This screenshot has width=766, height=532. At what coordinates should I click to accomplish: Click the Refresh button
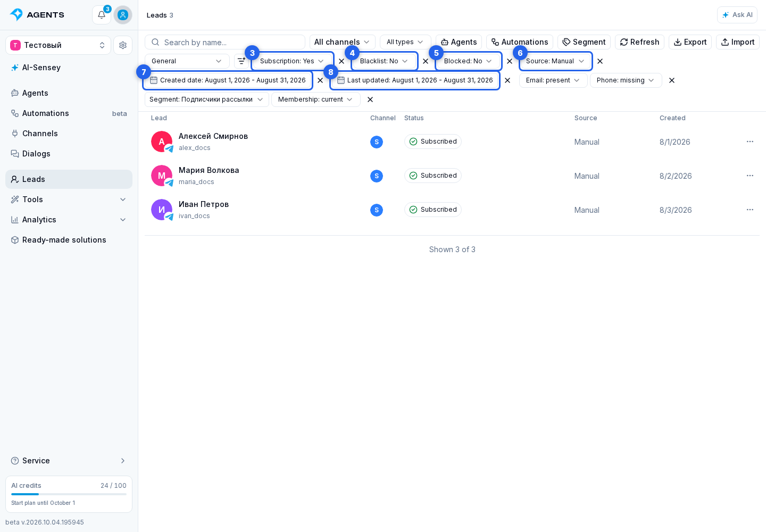639,42
